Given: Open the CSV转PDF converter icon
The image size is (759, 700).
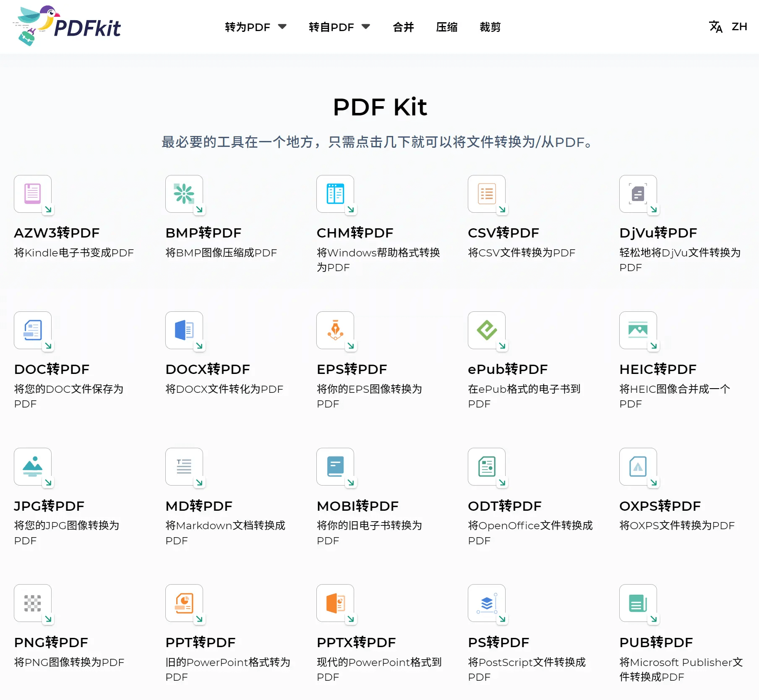Looking at the screenshot, I should pos(486,194).
